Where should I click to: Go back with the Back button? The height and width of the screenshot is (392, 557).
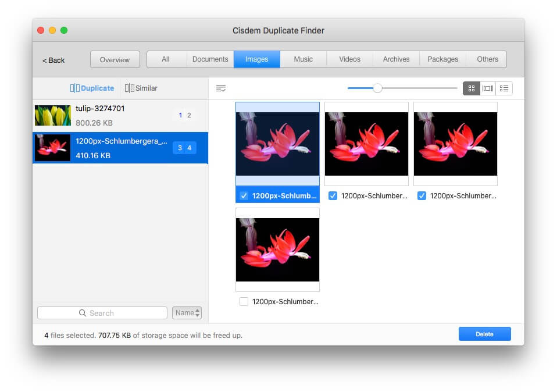tap(53, 60)
